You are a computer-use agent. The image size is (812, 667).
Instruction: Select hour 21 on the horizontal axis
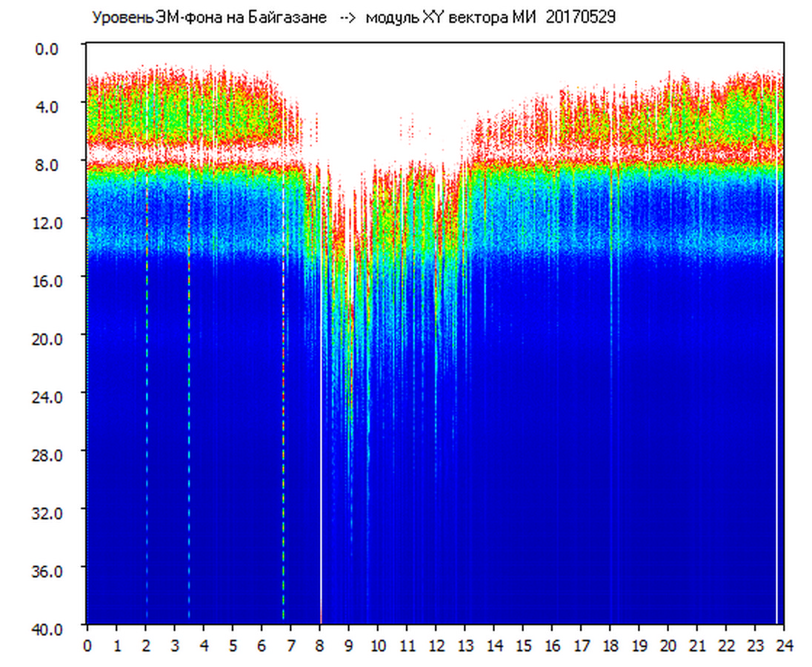pos(697,646)
